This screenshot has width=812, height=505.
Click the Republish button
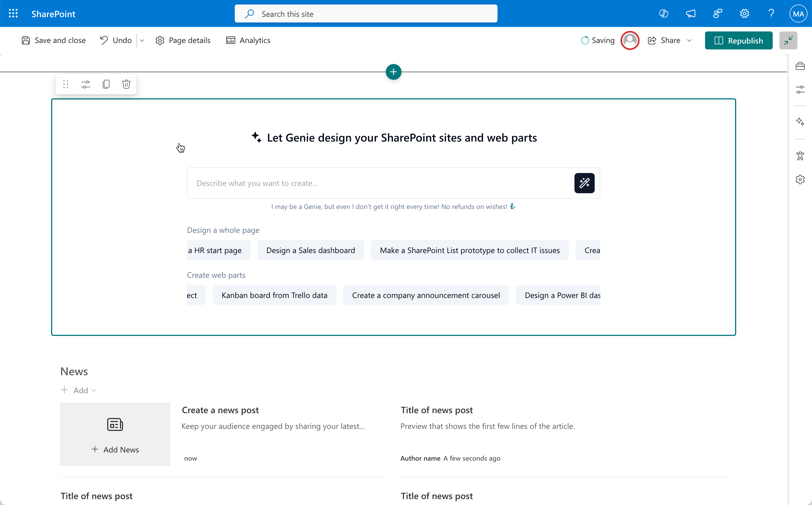pos(738,40)
